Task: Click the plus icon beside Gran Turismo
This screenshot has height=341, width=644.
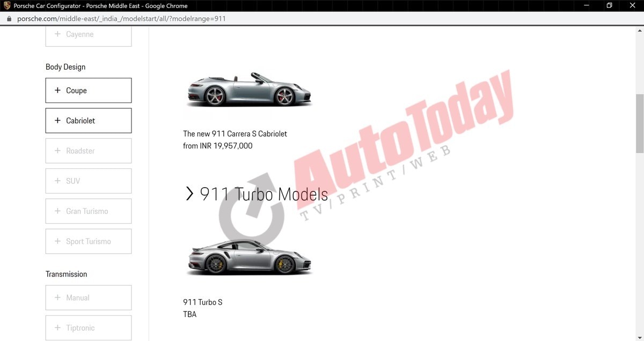Action: (x=57, y=211)
